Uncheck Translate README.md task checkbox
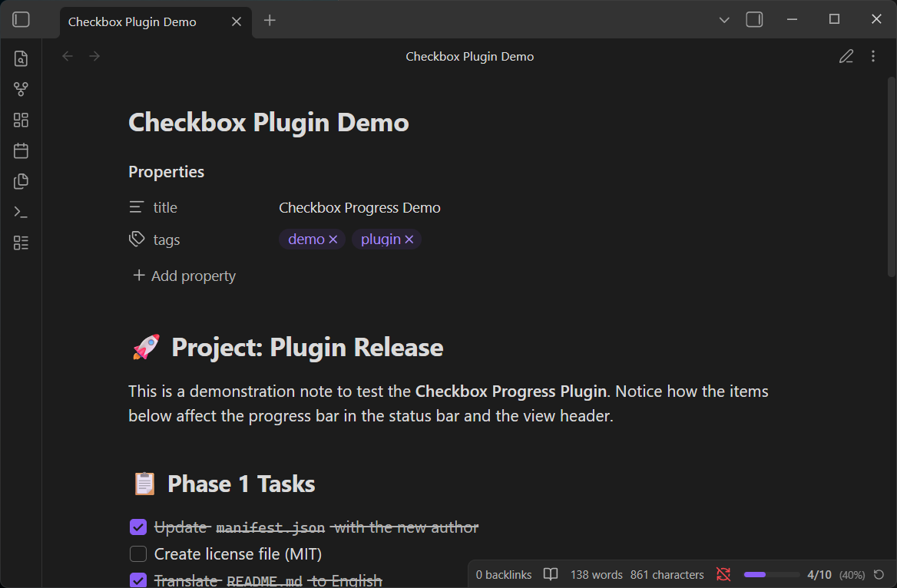 (138, 580)
